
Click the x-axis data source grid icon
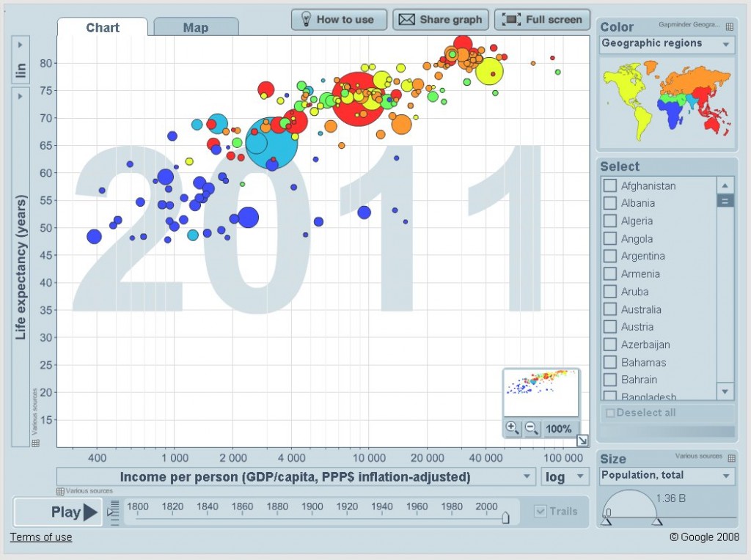coord(61,491)
